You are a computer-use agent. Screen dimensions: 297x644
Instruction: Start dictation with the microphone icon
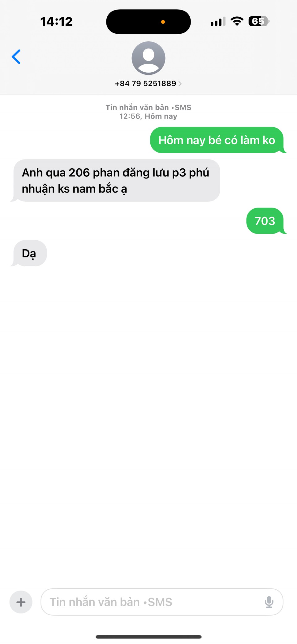pos(269,602)
